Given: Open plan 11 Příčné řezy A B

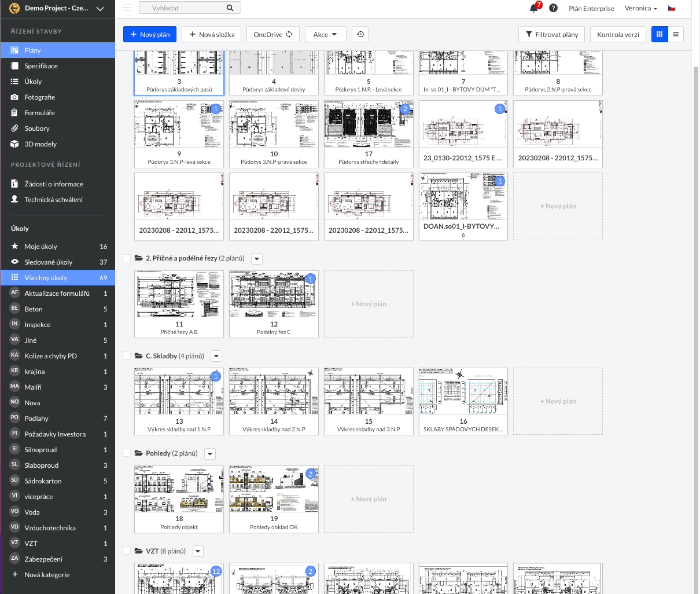Looking at the screenshot, I should (179, 304).
